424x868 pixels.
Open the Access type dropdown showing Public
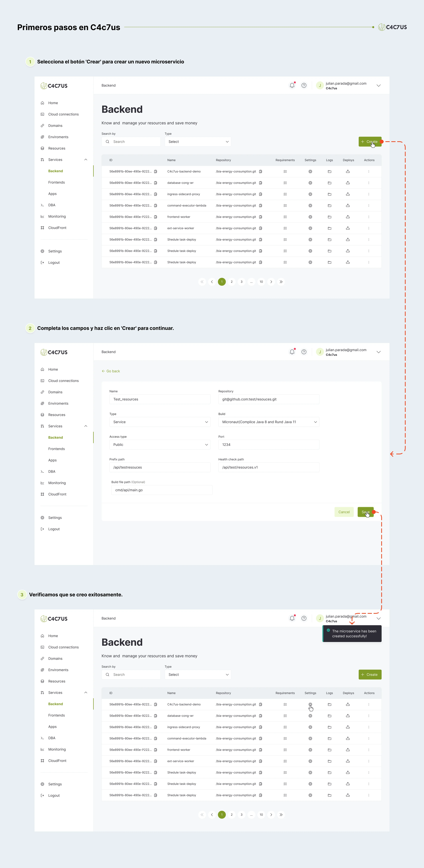coord(160,444)
